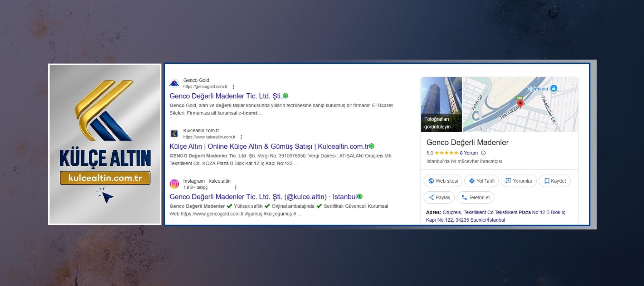View photos via Fotoğrafları görüntüleyin thumbnail

441,104
